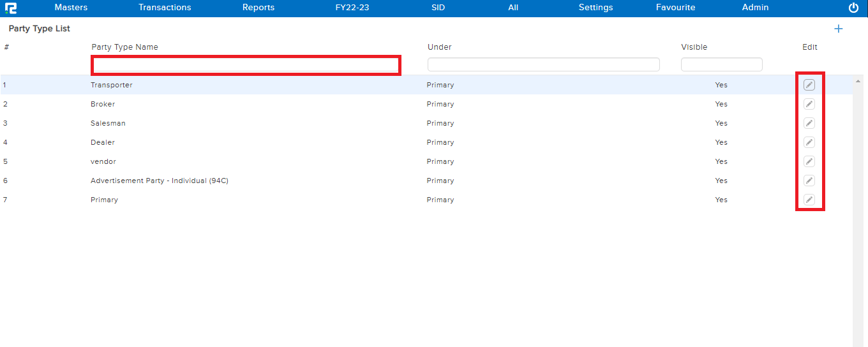
Task: Edit the Salesman party type
Action: coord(809,123)
